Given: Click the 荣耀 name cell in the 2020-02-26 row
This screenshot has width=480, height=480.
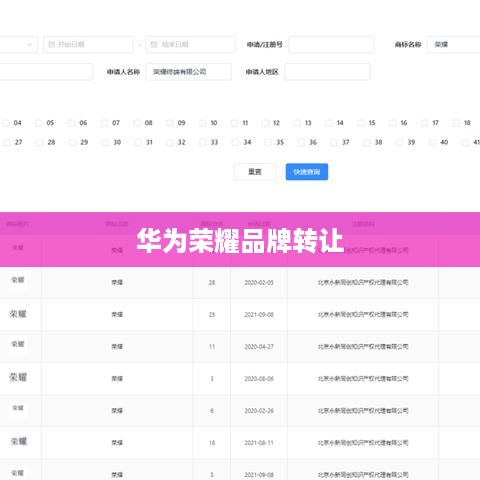Looking at the screenshot, I should [117, 411].
